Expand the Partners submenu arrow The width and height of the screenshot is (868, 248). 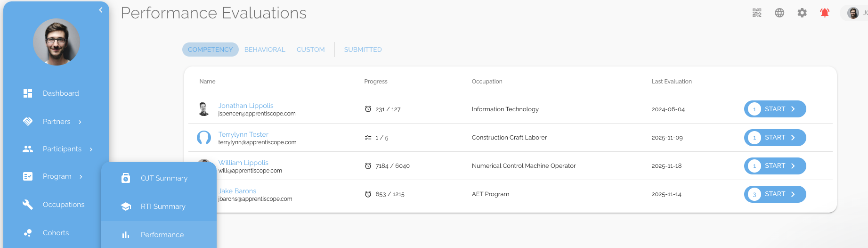tap(80, 122)
